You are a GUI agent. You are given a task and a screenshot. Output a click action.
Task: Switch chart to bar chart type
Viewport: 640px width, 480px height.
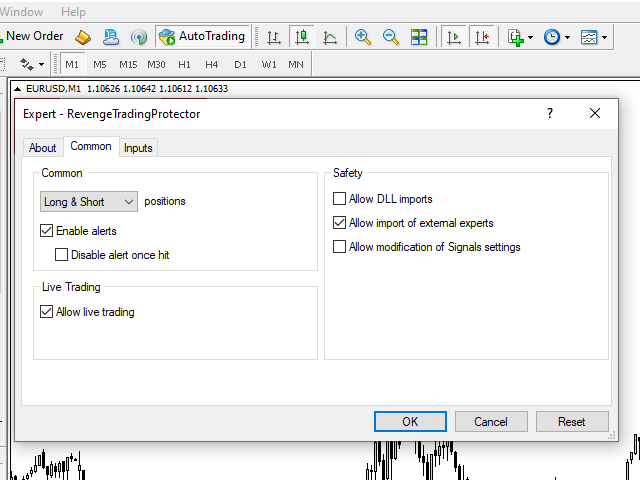pos(273,37)
